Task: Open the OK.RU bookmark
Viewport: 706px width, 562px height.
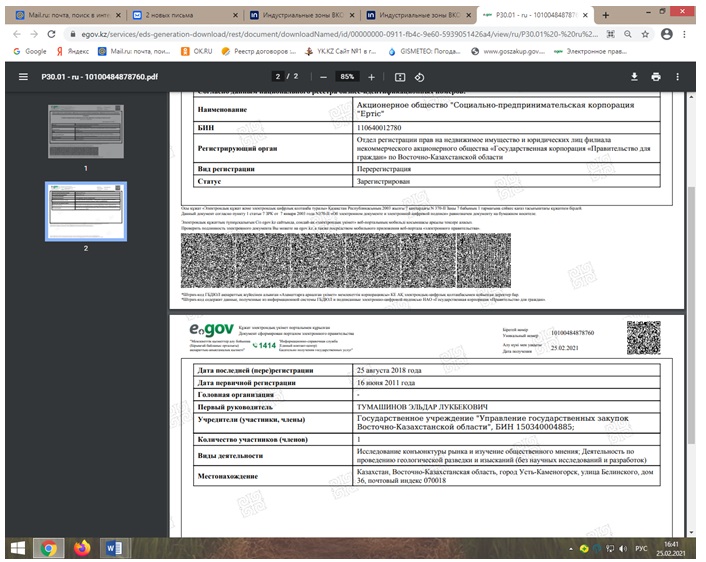Action: coord(196,52)
